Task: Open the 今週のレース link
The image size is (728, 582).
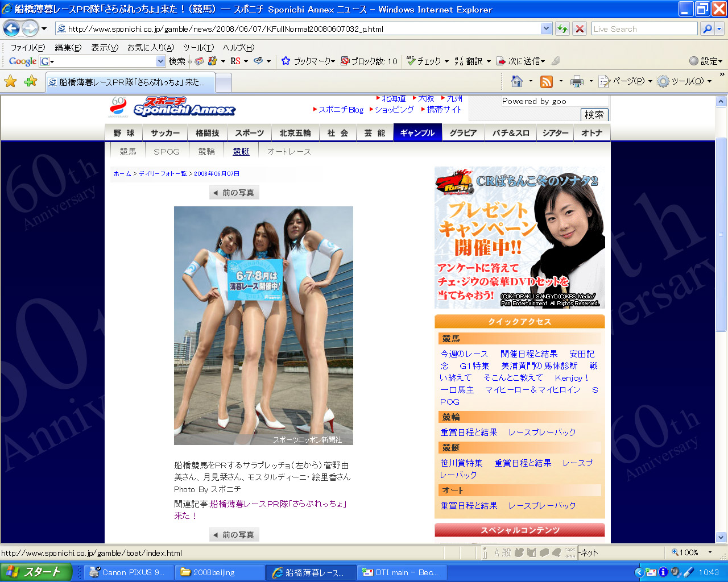Action: [464, 354]
